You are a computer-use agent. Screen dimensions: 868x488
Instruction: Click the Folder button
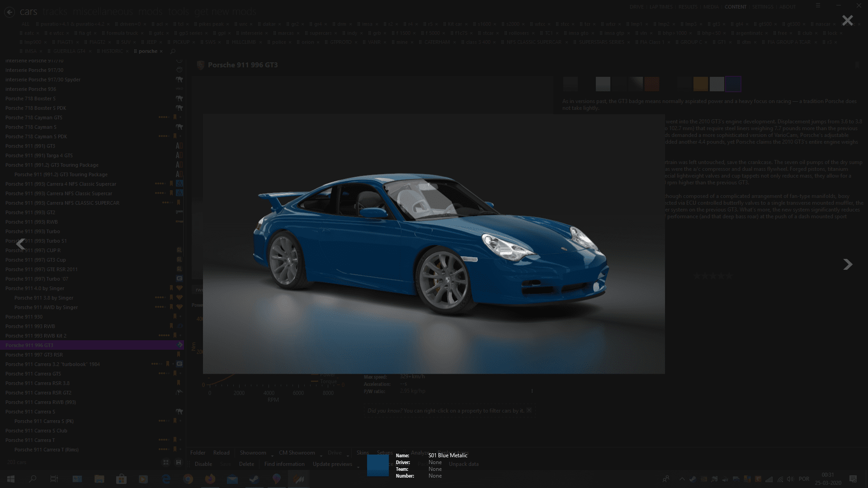(x=198, y=453)
